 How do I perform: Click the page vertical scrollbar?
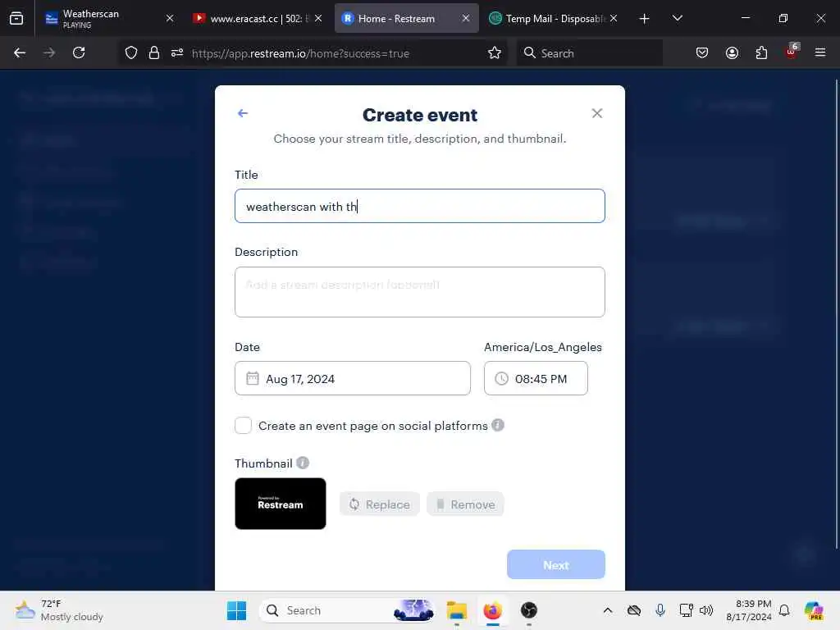836,313
